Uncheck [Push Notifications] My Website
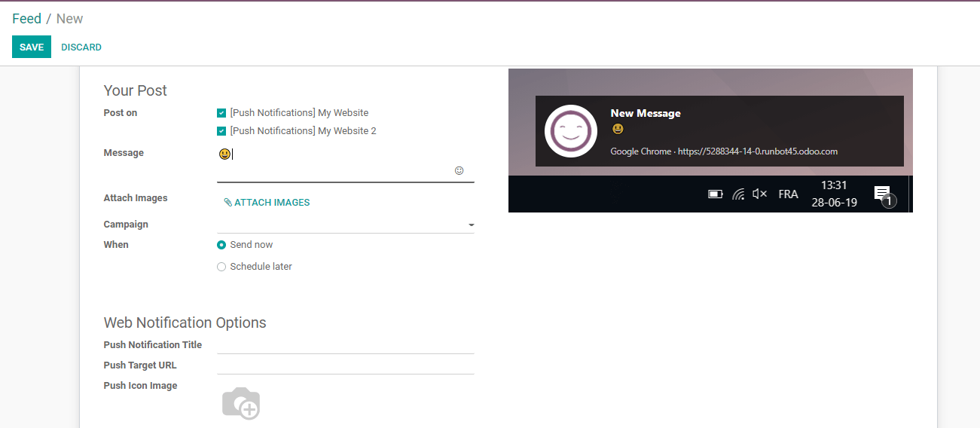The image size is (980, 428). pos(221,113)
